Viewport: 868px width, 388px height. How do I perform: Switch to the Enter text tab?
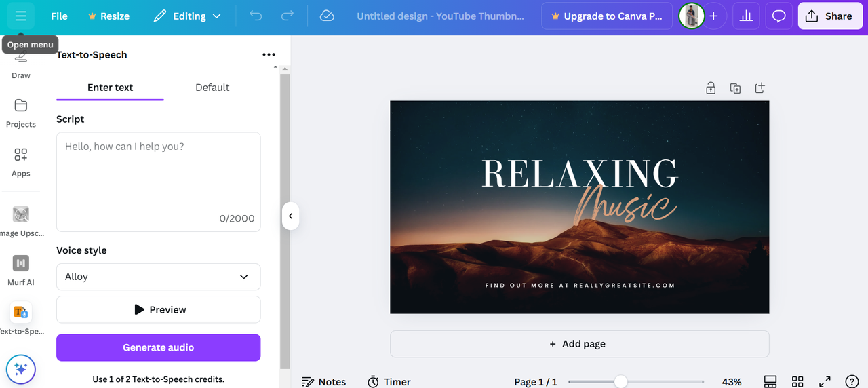pyautogui.click(x=110, y=88)
